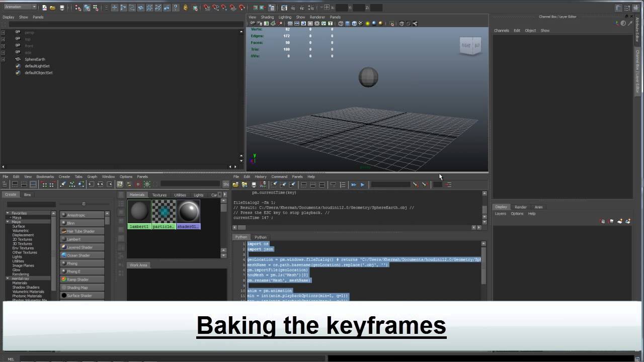The image size is (644, 362).
Task: Expand the top camera node
Action: (3, 39)
